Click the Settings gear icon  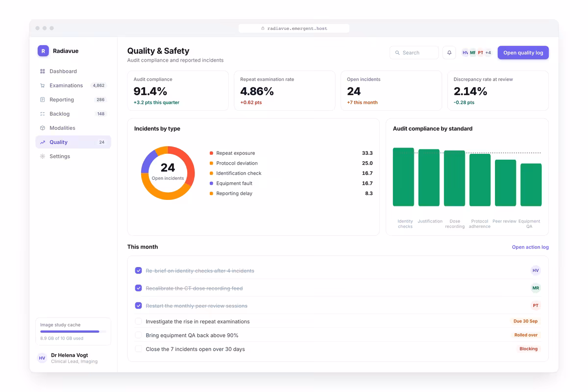point(43,156)
